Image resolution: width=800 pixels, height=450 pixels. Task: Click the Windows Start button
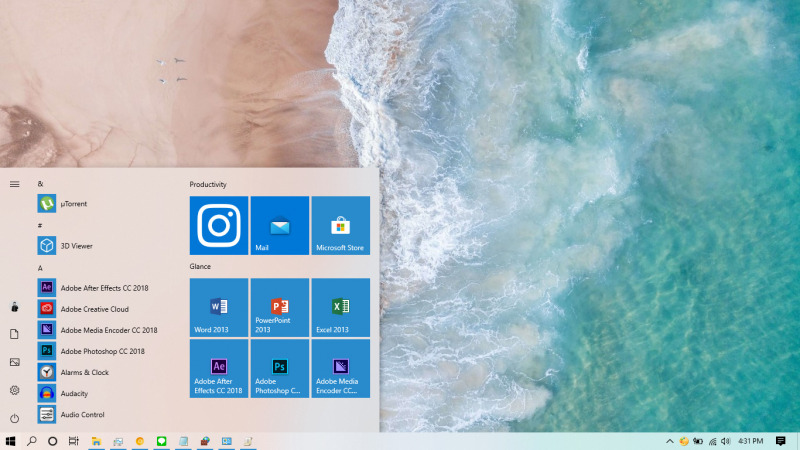[x=10, y=441]
